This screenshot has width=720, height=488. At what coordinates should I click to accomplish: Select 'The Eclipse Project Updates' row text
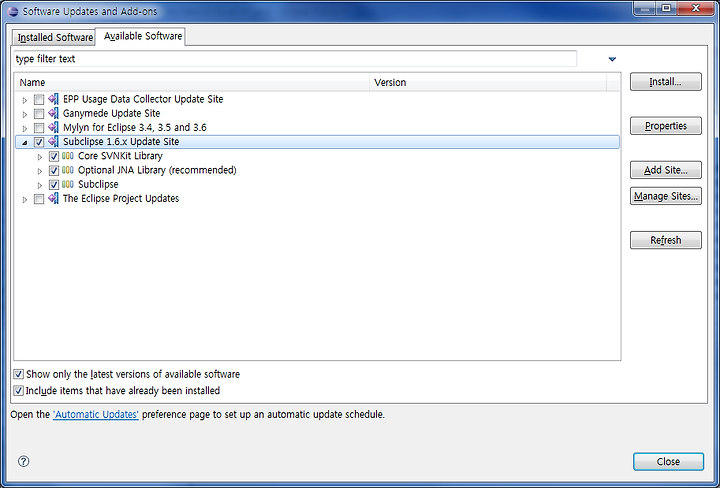pyautogui.click(x=121, y=198)
